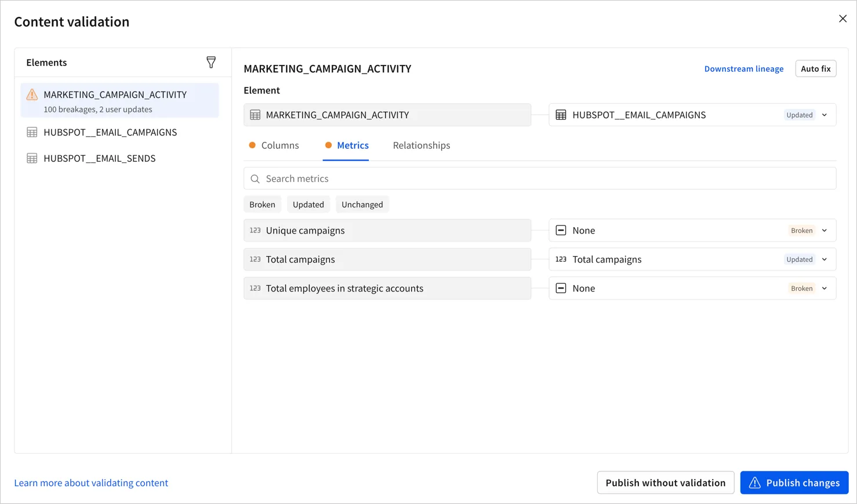Click table icon in HUBSPOT__EMAIL_CAMPAIGNS target dropdown
The image size is (857, 504).
pos(561,115)
